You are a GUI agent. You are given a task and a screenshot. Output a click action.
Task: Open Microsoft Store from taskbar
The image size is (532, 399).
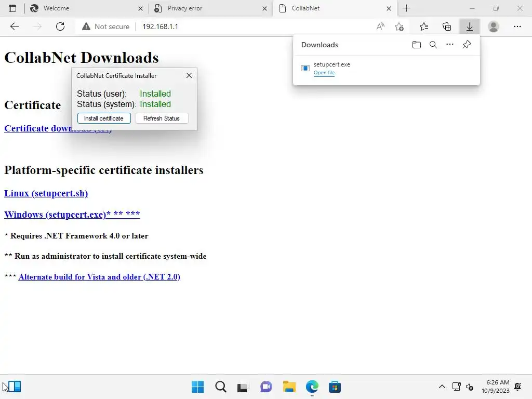(335, 387)
